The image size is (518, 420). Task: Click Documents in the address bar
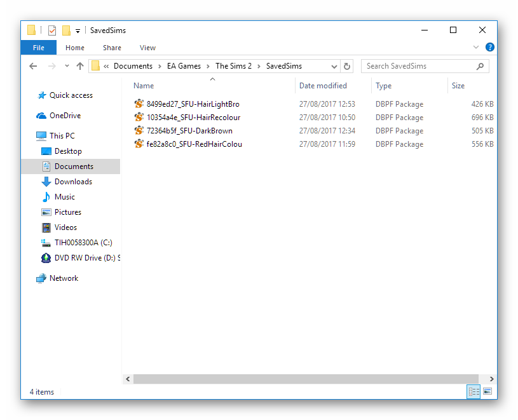[133, 66]
